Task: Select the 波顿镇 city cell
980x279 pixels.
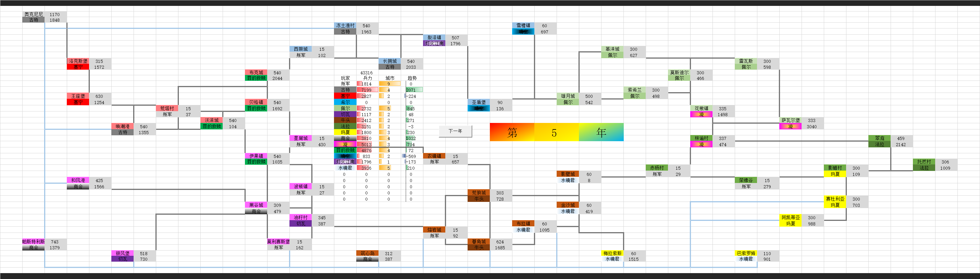Action: [301, 186]
